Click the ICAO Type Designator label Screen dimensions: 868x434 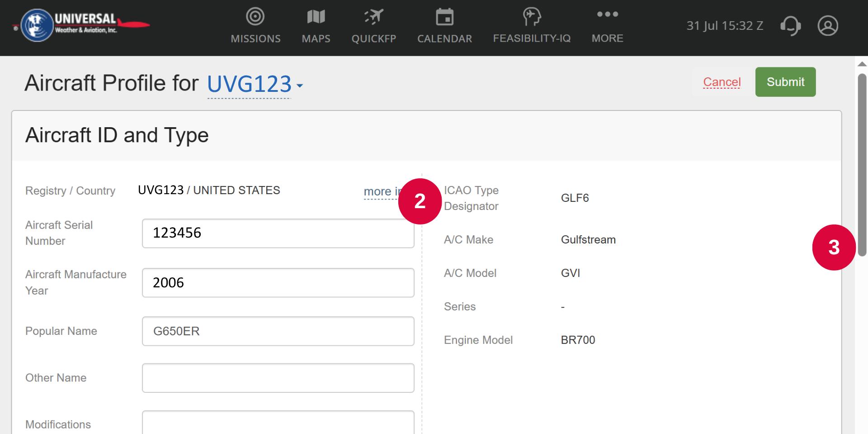tap(471, 198)
